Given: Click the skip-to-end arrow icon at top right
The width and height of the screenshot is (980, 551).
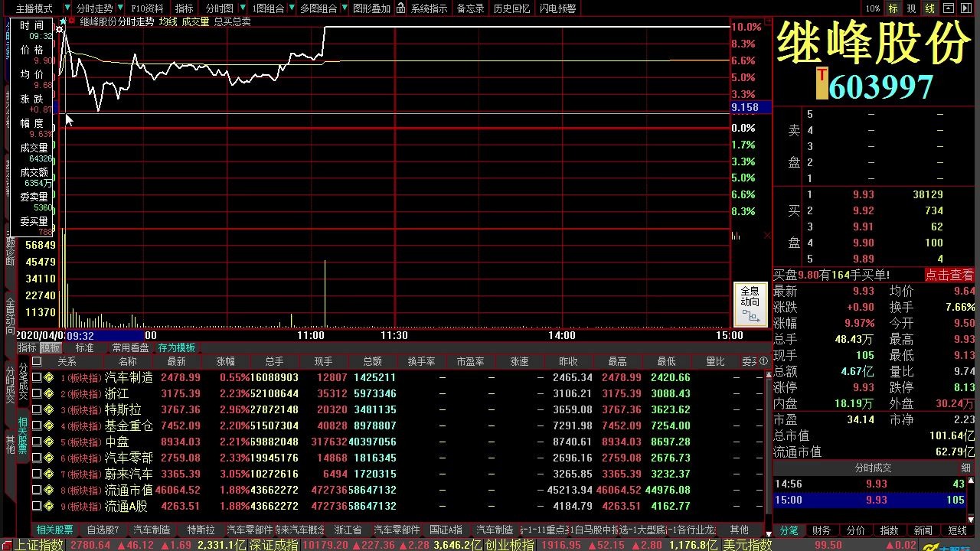Looking at the screenshot, I should 968,8.
